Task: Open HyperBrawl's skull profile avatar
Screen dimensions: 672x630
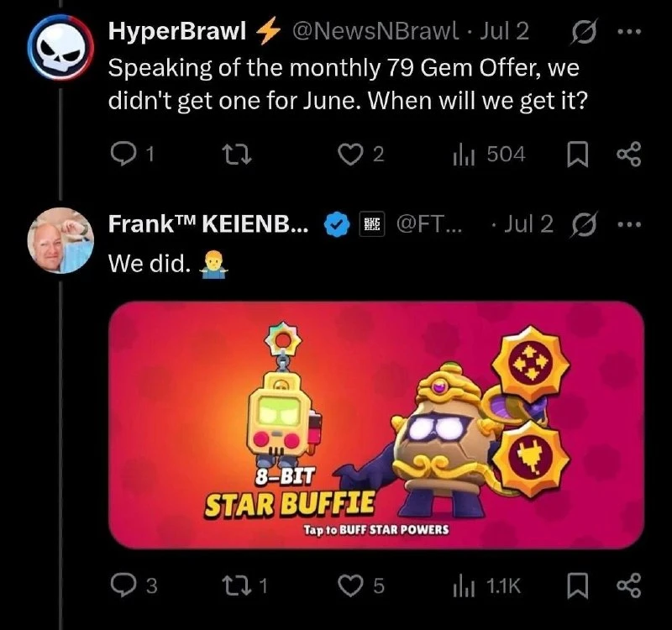Action: tap(60, 47)
